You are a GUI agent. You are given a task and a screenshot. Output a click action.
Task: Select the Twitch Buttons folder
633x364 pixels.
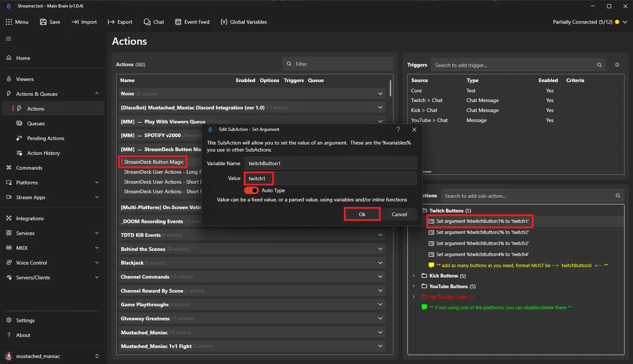point(450,211)
